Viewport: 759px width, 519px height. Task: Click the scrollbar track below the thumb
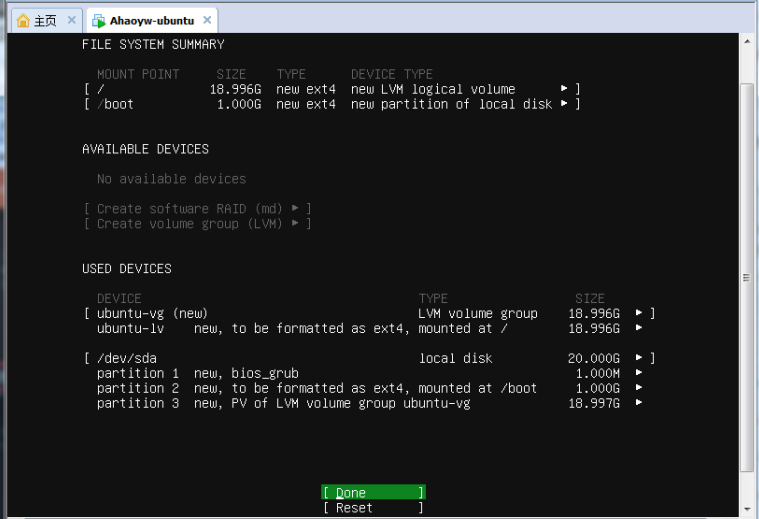pos(746,487)
